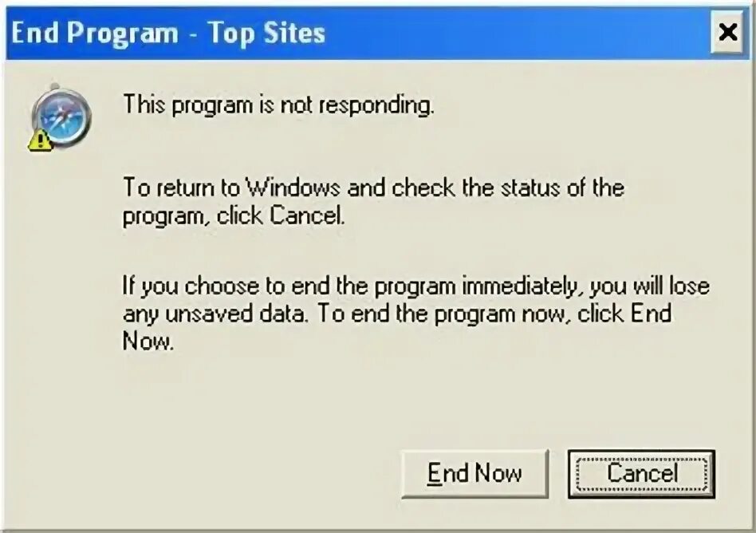Click the 'any unsaved data' line

pyautogui.click(x=397, y=314)
